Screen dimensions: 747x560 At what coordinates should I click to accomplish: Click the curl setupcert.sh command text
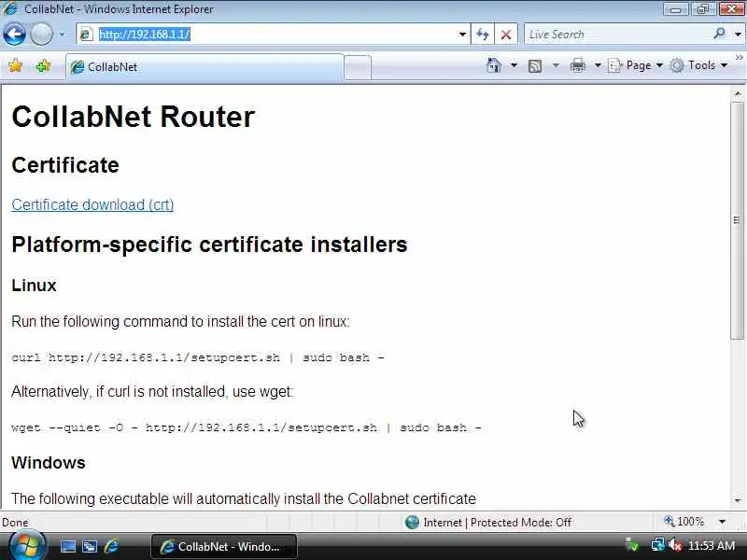[198, 357]
